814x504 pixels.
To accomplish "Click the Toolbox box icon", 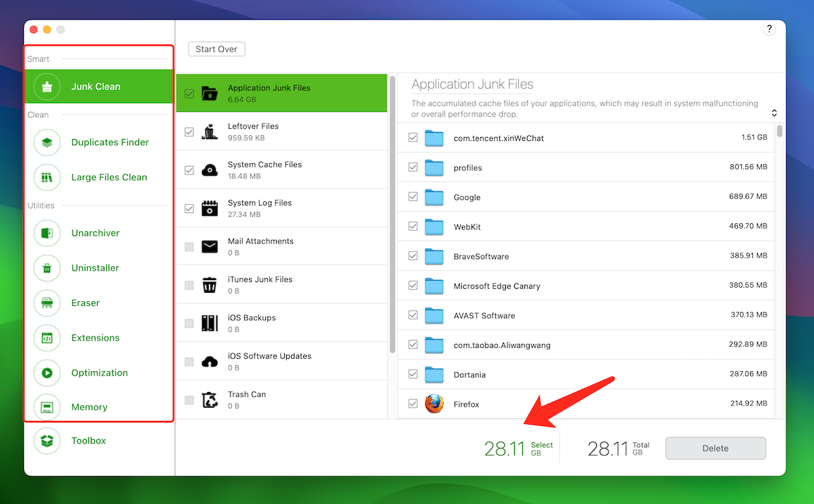I will [x=47, y=440].
